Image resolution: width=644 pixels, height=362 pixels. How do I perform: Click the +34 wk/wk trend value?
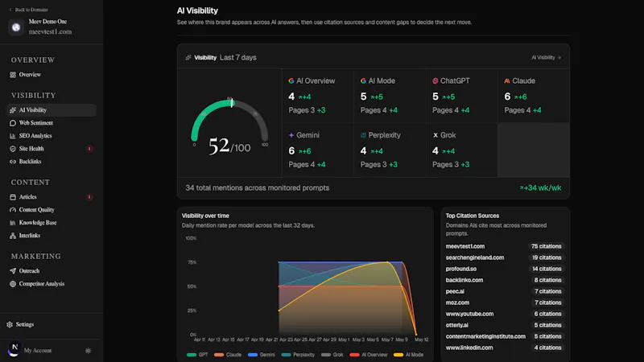click(x=540, y=188)
